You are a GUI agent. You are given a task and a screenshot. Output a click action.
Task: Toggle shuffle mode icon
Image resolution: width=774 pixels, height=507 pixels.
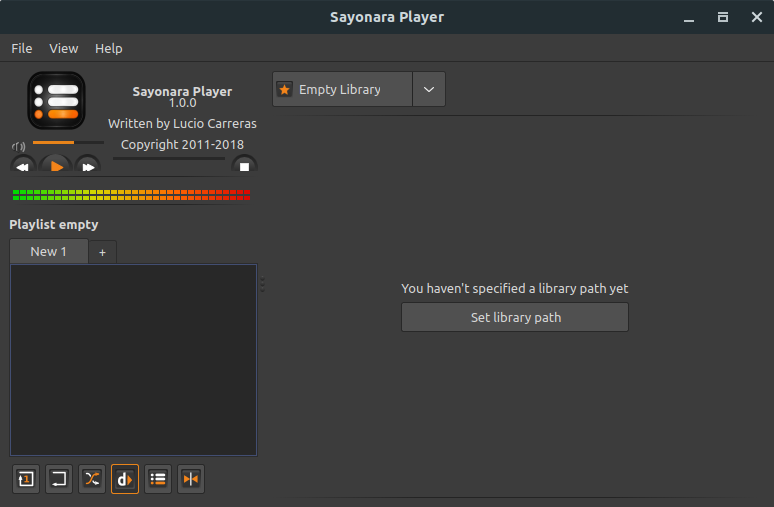coord(92,479)
